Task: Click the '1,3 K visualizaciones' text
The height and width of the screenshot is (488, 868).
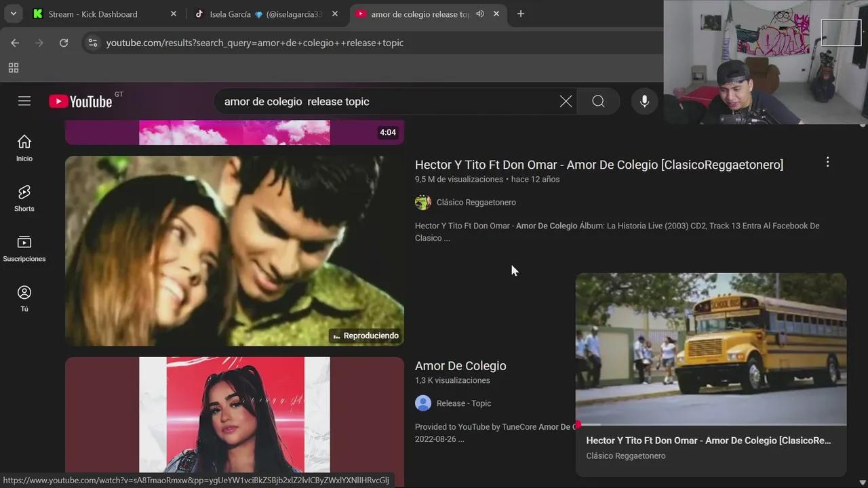Action: click(452, 381)
